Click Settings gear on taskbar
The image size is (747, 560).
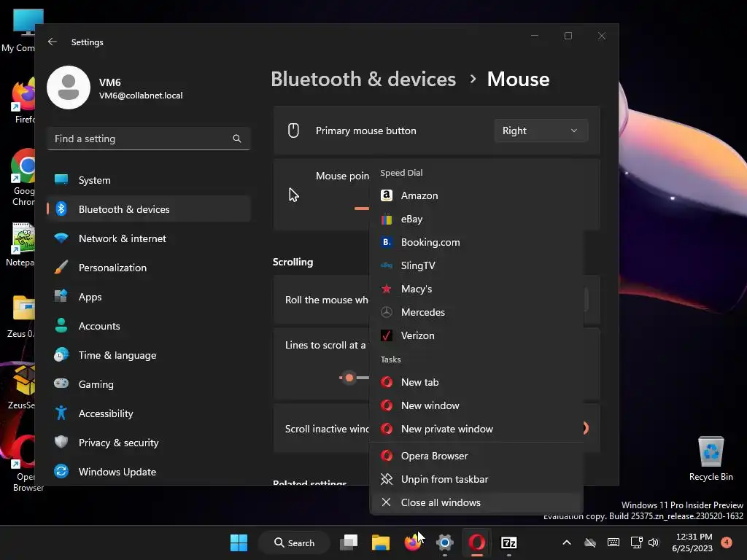[x=444, y=542]
